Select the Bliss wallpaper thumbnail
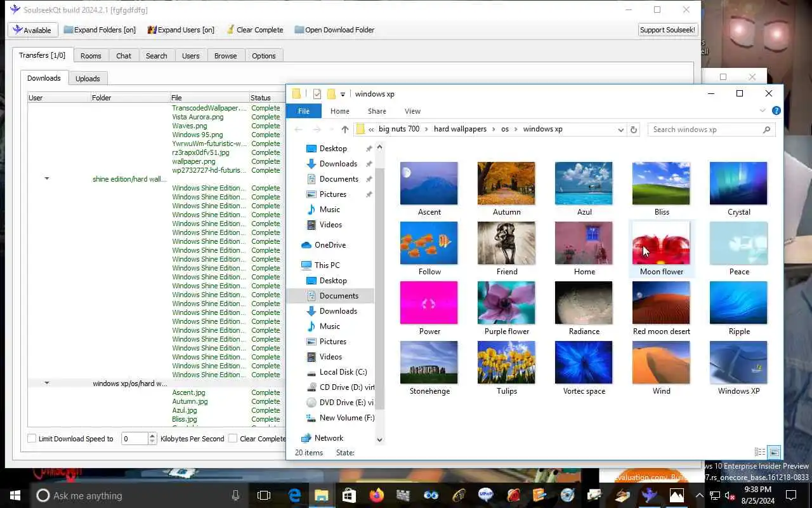The width and height of the screenshot is (812, 508). pos(661,184)
